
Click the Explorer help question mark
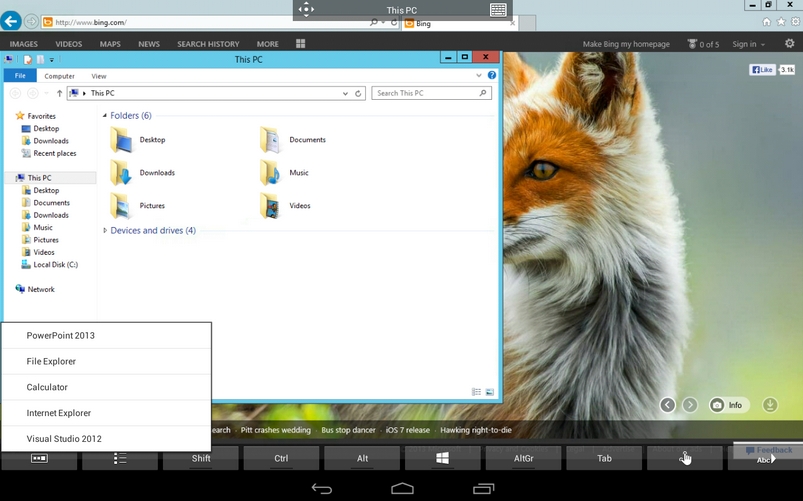pos(492,76)
